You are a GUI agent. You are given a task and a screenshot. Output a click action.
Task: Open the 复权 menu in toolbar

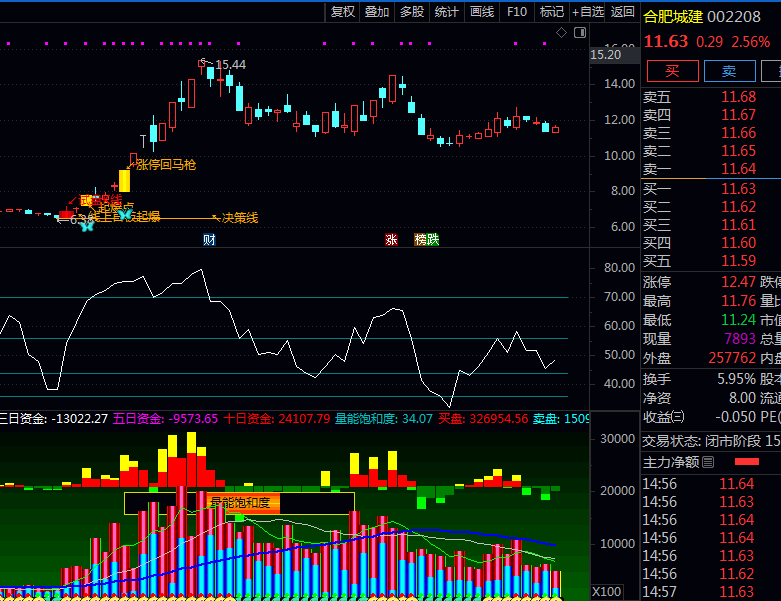click(x=343, y=12)
